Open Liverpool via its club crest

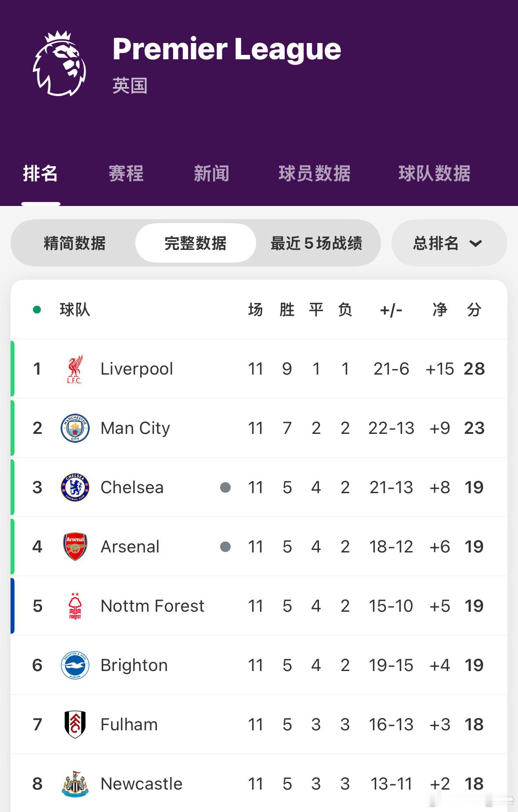(75, 369)
